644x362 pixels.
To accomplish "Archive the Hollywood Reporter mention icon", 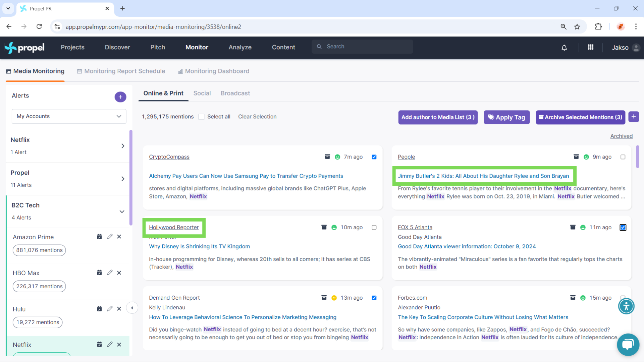I will click(324, 227).
